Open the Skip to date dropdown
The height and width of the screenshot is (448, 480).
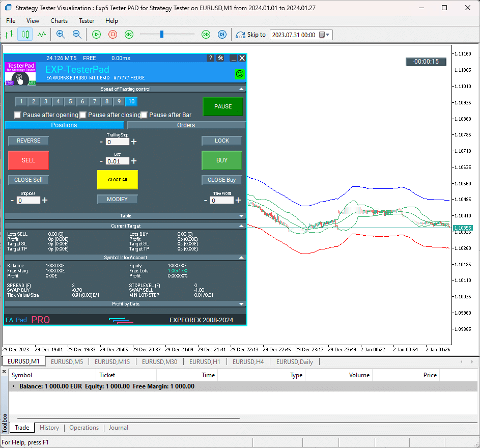(x=328, y=35)
